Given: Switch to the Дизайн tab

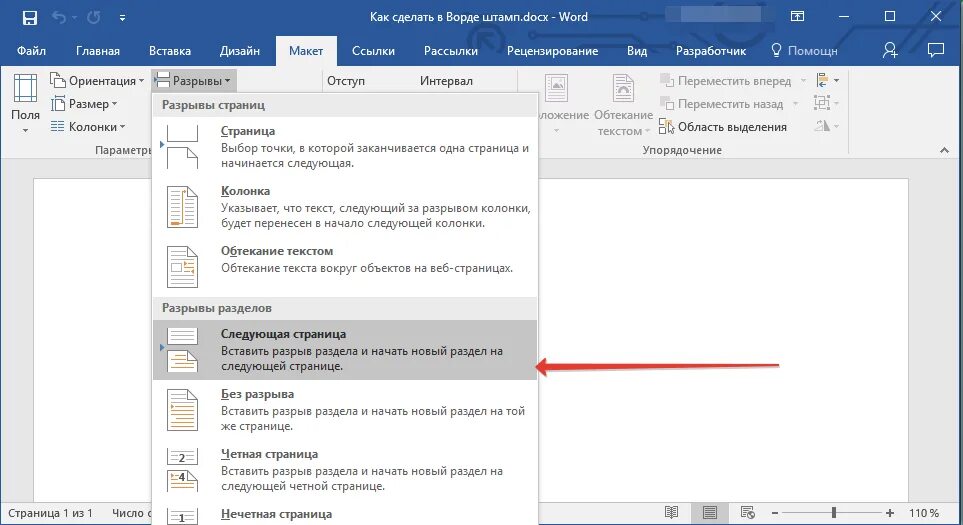Looking at the screenshot, I should point(240,51).
